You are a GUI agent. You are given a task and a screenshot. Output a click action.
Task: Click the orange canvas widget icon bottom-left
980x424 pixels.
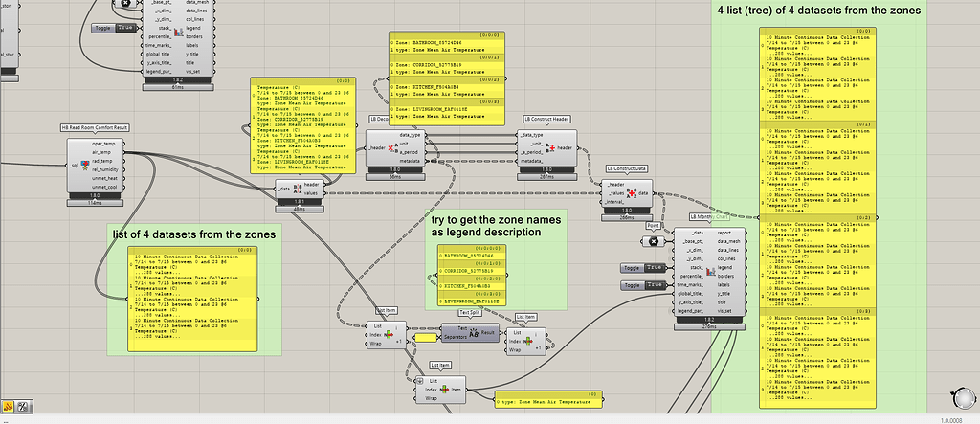click(x=9, y=408)
